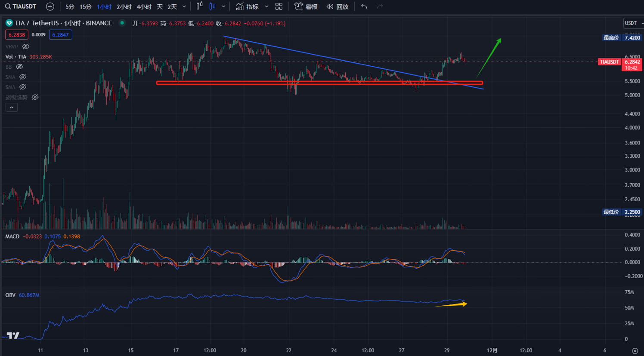Click the 开=6.3593 open price value
The height and width of the screenshot is (356, 644).
coord(145,23)
